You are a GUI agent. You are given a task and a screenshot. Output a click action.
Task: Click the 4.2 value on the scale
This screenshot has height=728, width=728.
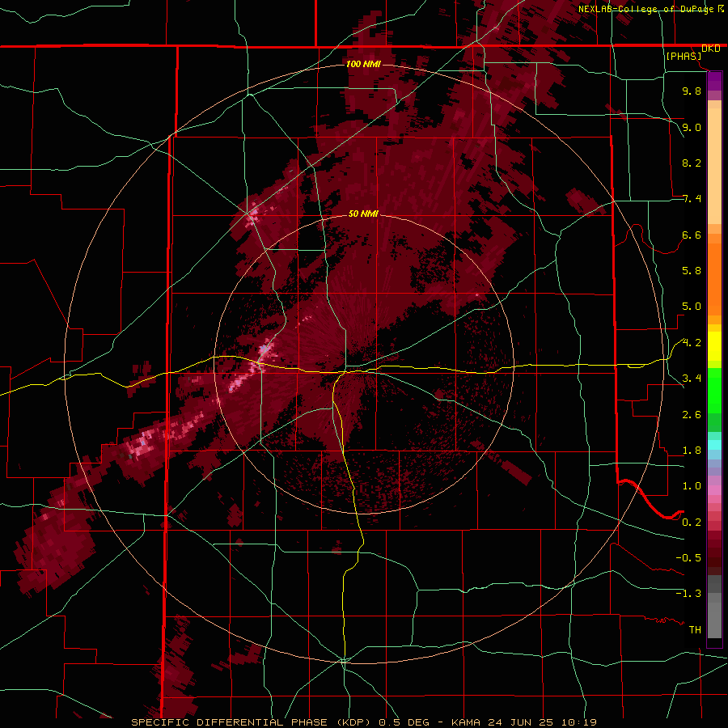692,343
